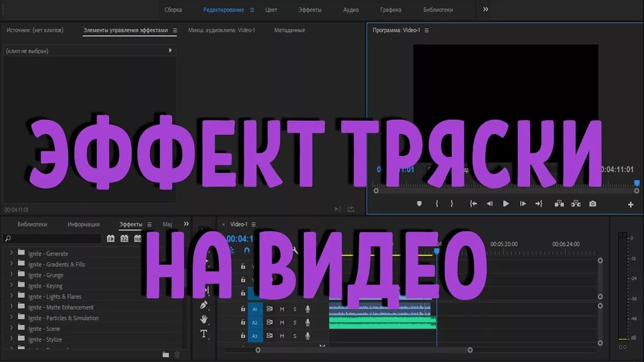This screenshot has width=644, height=362.
Task: Click the Extract button icon
Action: pos(576,204)
